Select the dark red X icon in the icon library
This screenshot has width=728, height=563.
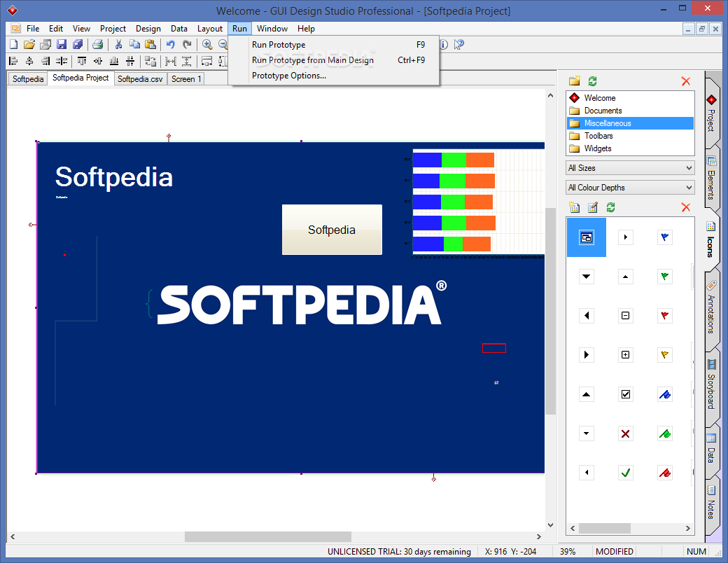[626, 433]
